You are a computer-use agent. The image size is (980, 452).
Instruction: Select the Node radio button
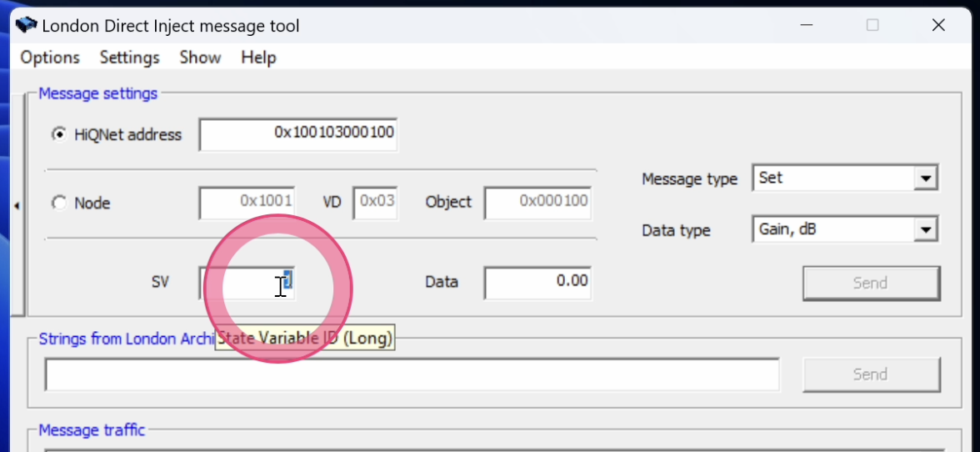(59, 203)
